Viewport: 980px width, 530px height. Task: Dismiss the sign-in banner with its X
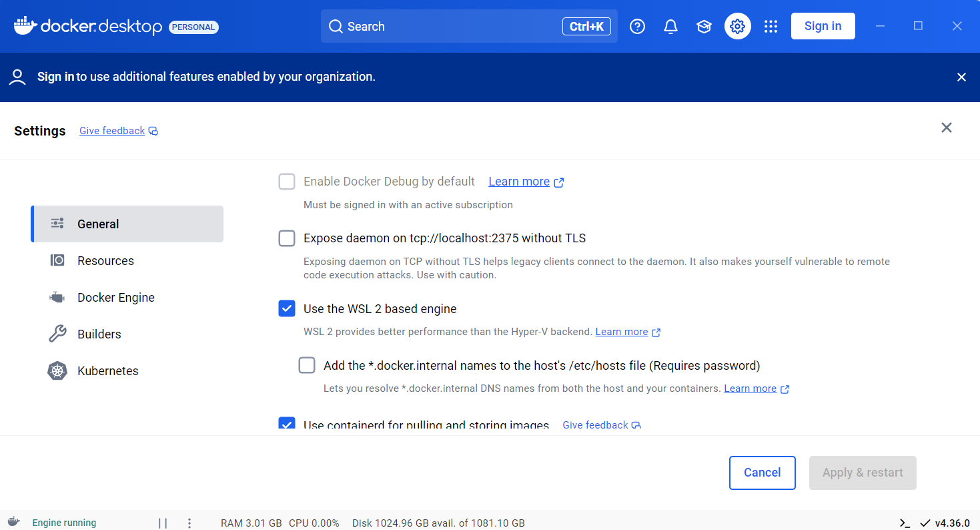pos(961,77)
